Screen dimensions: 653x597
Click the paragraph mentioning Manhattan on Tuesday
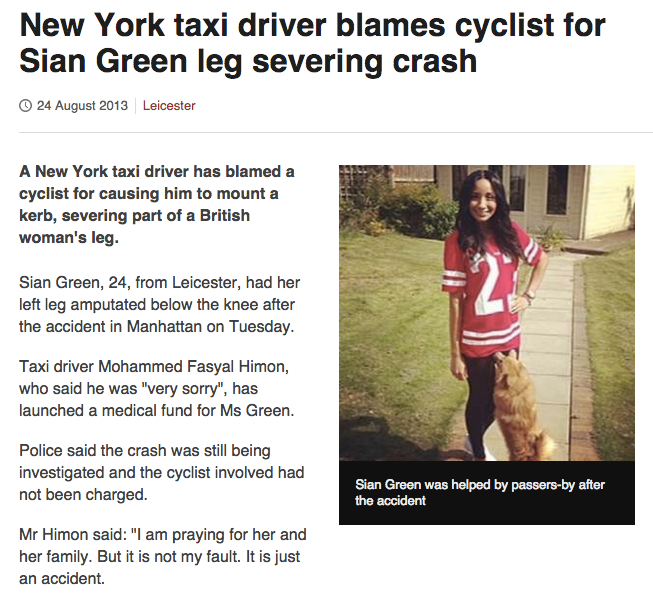point(160,304)
